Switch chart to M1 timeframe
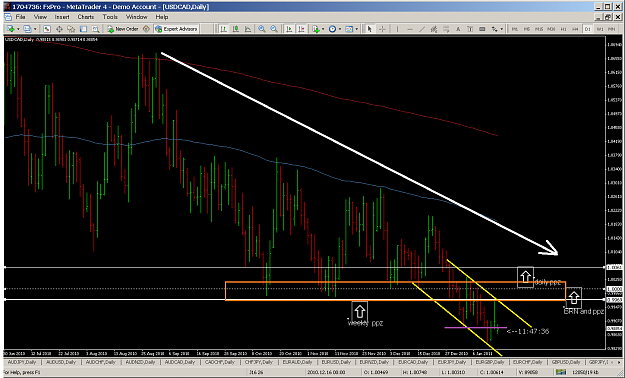 pyautogui.click(x=515, y=29)
